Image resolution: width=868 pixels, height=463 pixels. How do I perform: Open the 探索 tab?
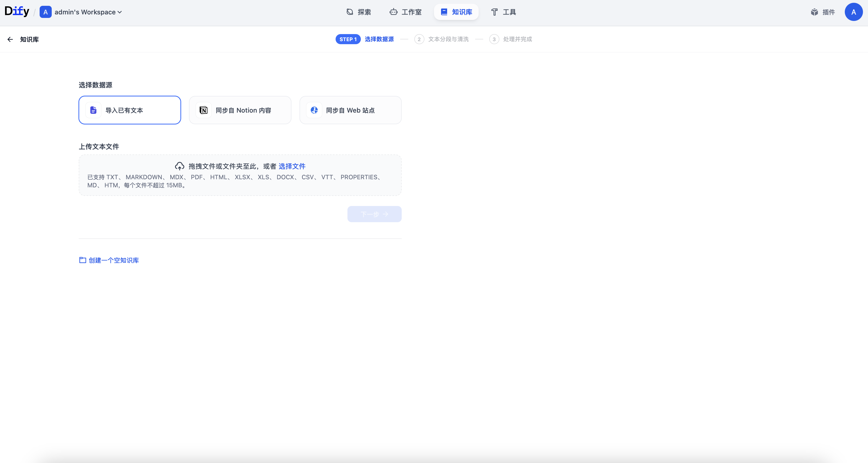359,12
